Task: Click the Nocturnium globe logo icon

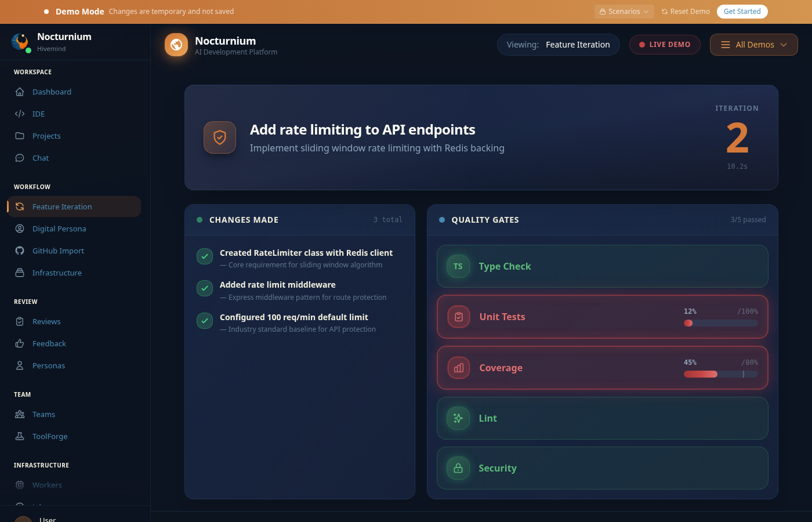Action: [x=176, y=45]
